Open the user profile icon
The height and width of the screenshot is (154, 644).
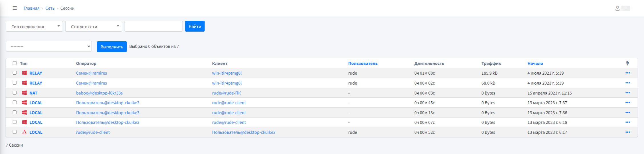tap(617, 8)
